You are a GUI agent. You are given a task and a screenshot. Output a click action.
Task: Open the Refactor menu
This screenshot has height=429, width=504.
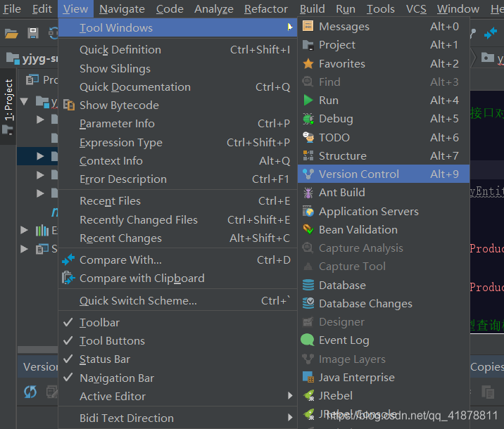(x=266, y=8)
